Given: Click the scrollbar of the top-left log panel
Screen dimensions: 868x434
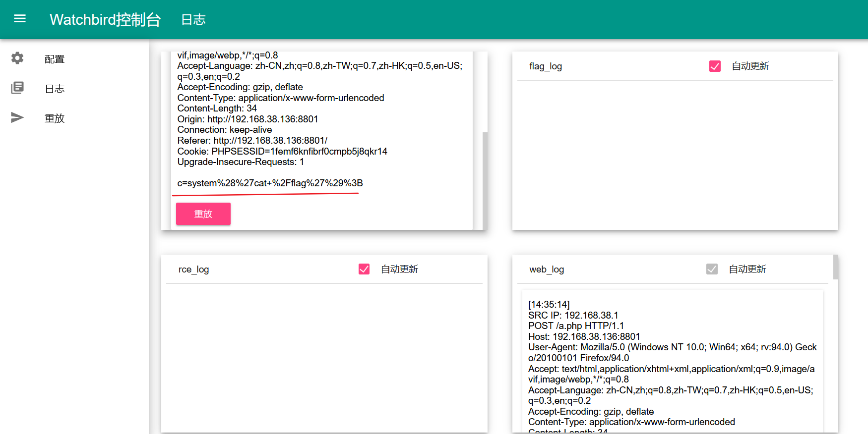Looking at the screenshot, I should [485, 180].
